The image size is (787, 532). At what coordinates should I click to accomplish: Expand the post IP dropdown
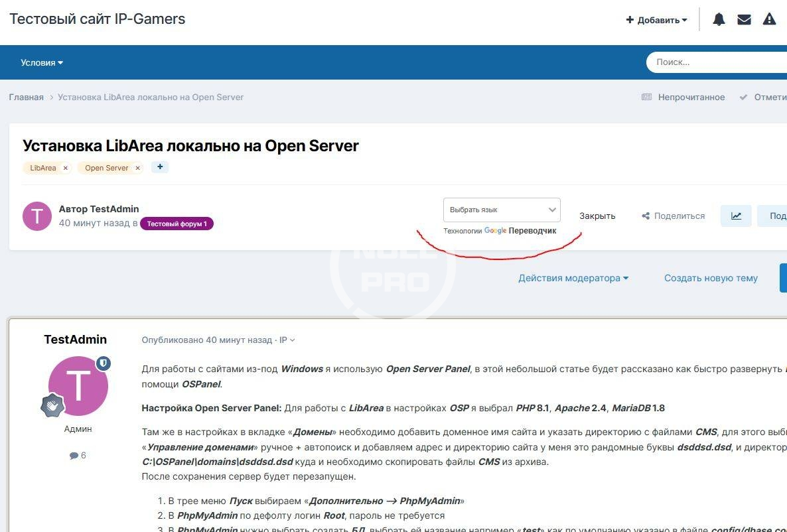(x=287, y=340)
